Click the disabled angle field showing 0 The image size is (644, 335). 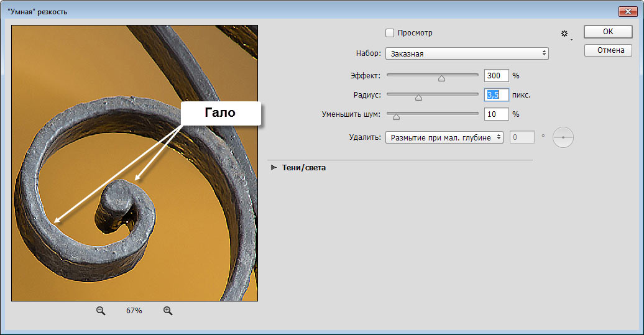pos(522,137)
